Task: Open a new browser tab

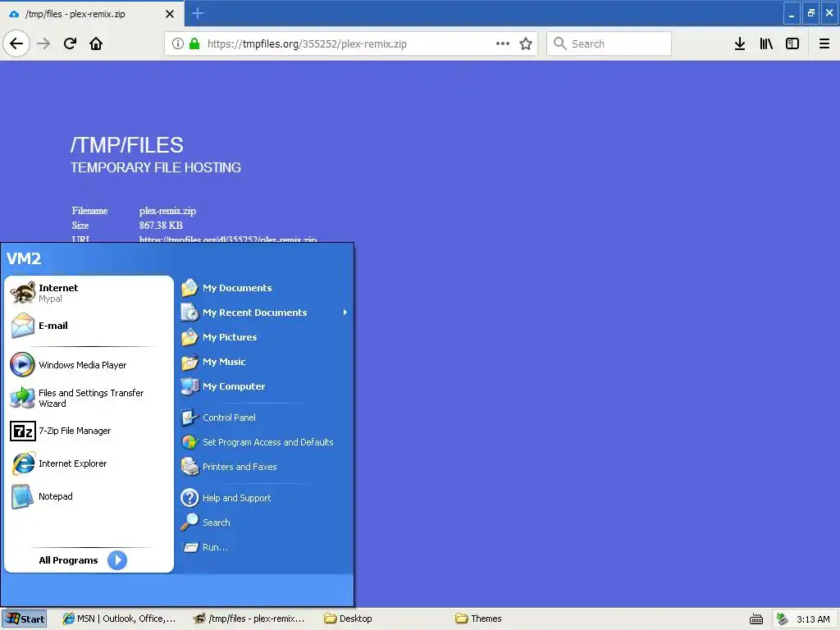Action: [198, 13]
